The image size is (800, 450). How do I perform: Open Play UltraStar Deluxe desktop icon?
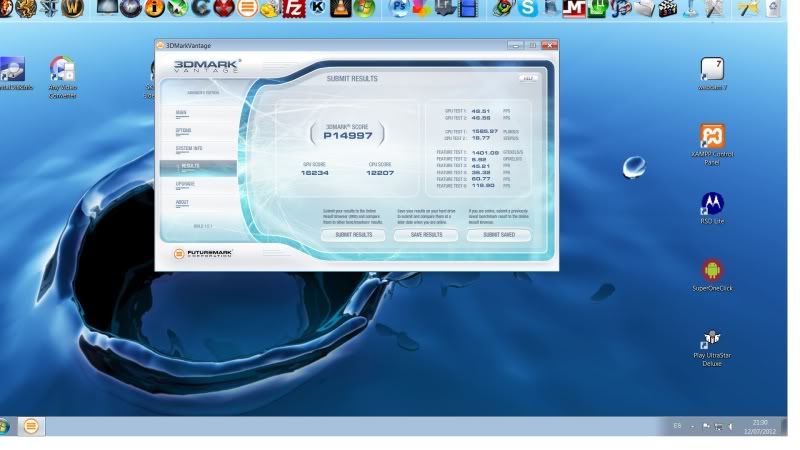click(x=712, y=348)
